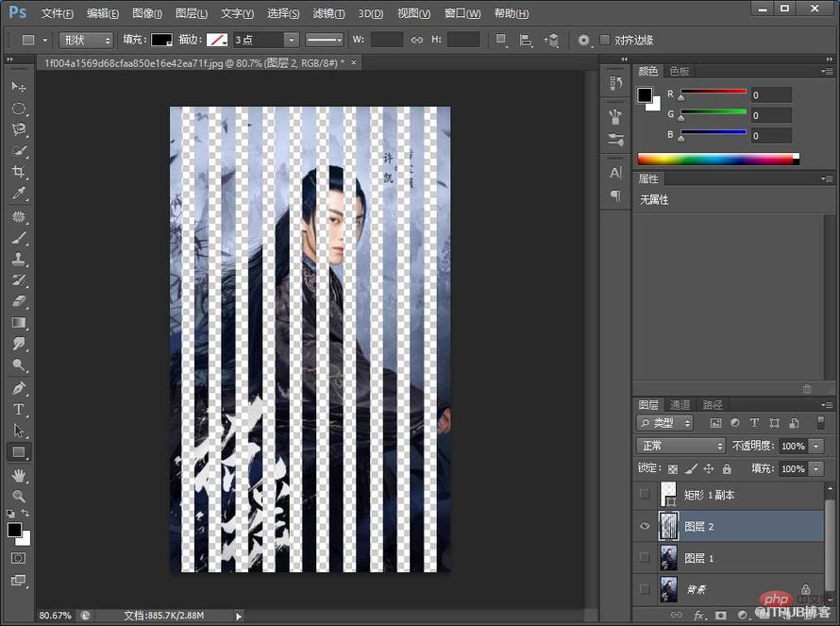Image resolution: width=840 pixels, height=626 pixels.
Task: Select the Path Selection tool
Action: [19, 431]
